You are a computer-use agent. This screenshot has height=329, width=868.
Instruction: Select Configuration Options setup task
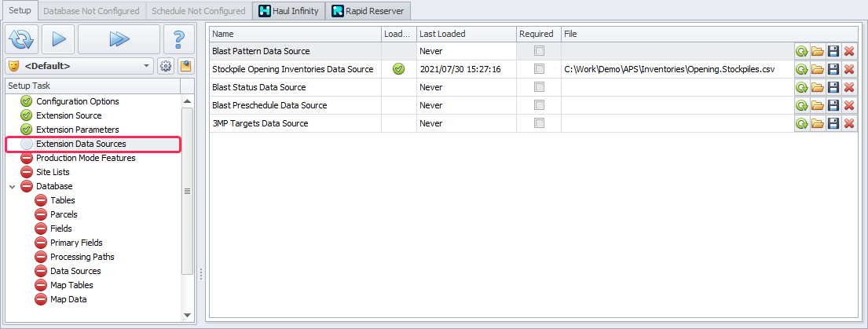[x=78, y=102]
